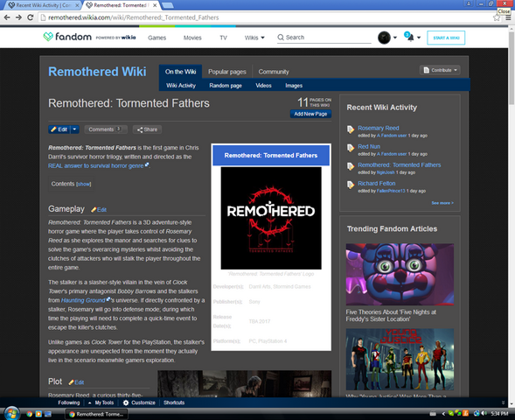Switch to the Popular pages tab

coord(227,72)
